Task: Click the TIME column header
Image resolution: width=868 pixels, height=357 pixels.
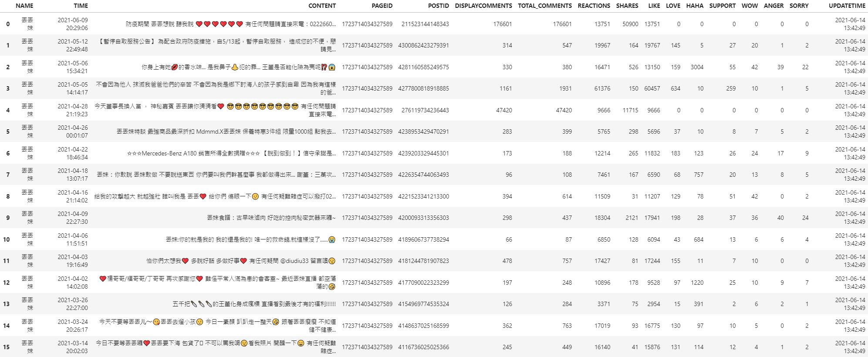Action: pyautogui.click(x=81, y=6)
